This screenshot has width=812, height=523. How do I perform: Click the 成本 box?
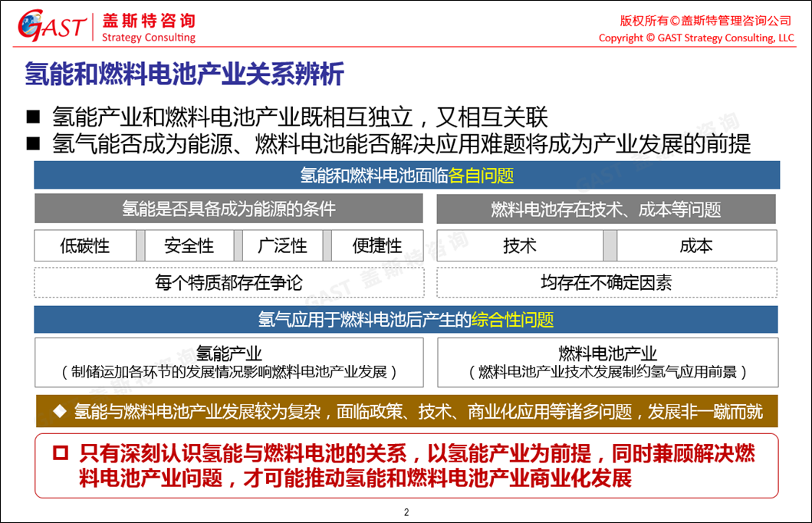point(696,245)
